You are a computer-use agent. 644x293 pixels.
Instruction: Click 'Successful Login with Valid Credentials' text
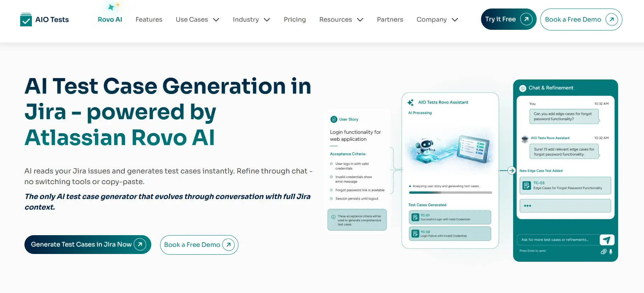point(445,220)
